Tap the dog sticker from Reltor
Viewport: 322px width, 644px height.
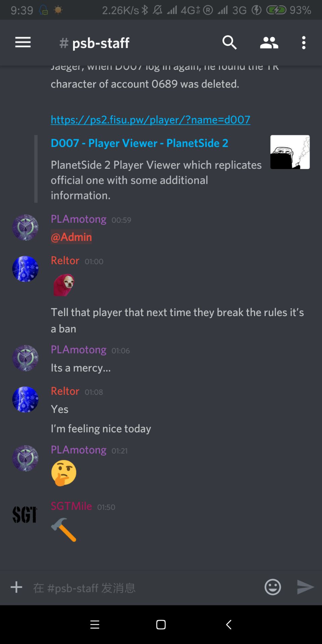click(x=64, y=285)
